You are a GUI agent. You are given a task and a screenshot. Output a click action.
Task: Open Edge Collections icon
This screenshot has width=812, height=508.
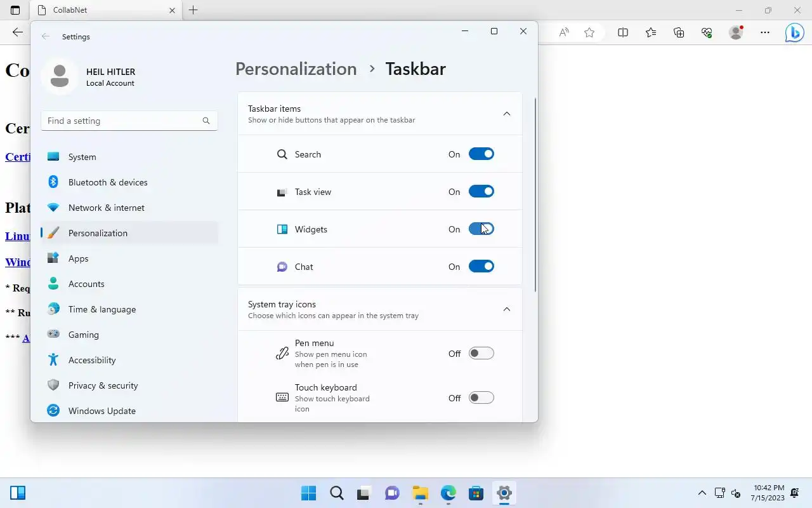[679, 32]
